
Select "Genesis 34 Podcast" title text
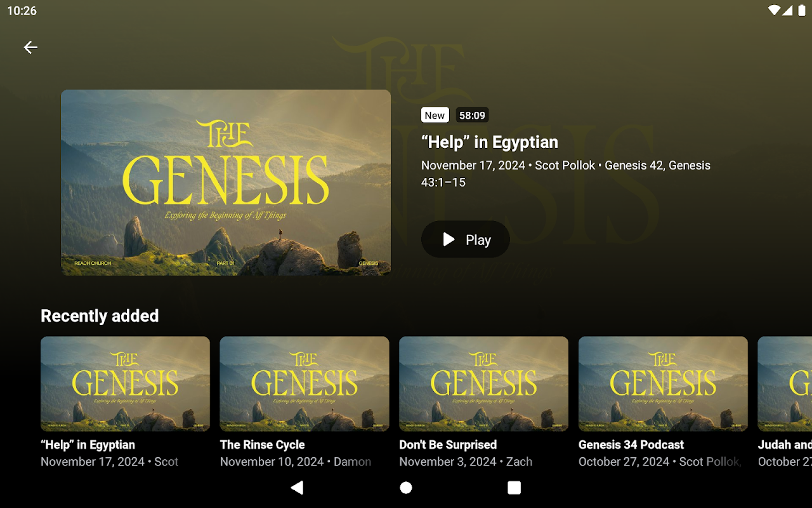click(x=631, y=444)
